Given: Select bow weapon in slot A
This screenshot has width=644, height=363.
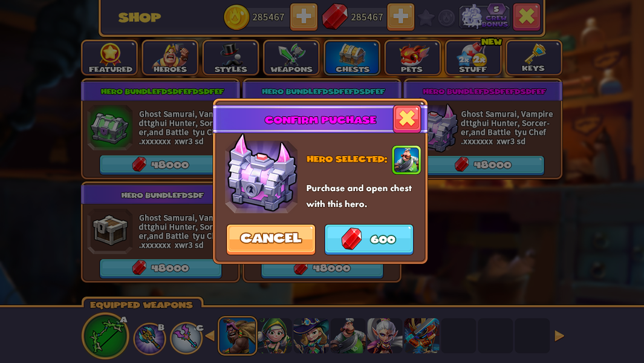Looking at the screenshot, I should point(105,335).
